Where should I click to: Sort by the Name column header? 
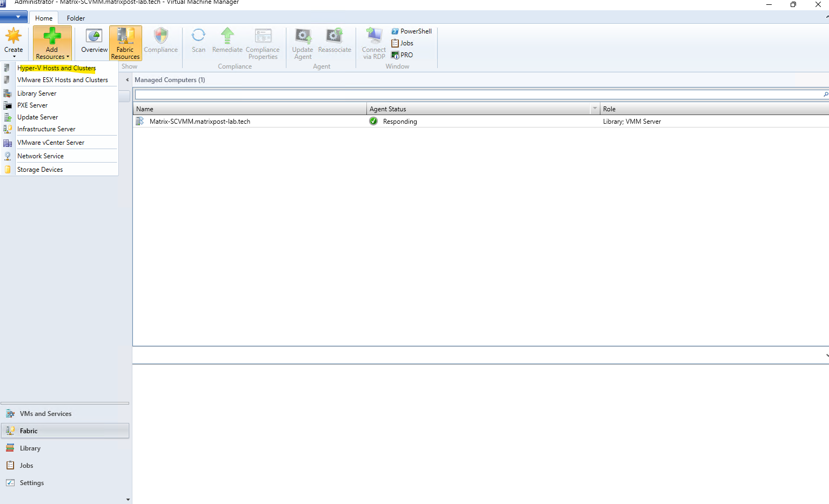(x=250, y=109)
